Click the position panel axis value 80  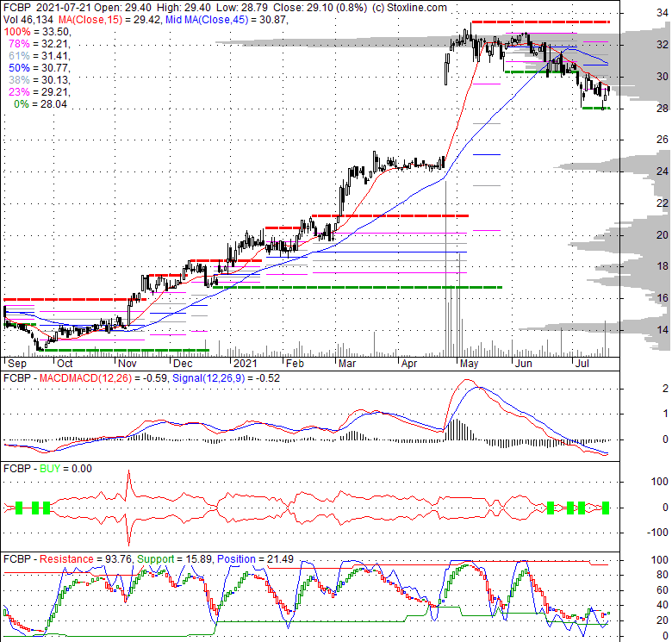click(663, 575)
